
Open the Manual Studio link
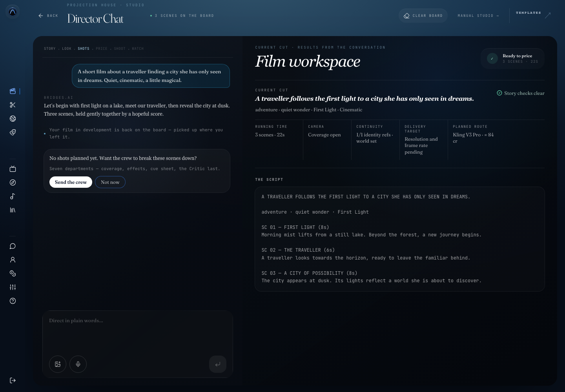point(478,16)
